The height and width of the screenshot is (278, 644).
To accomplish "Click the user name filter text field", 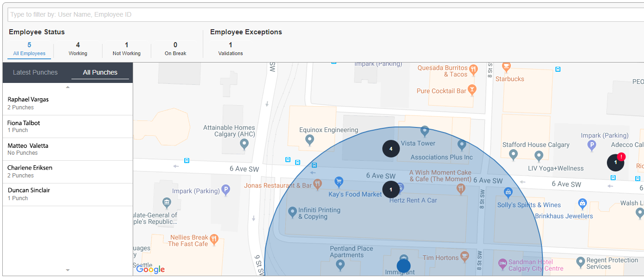I will pos(326,14).
